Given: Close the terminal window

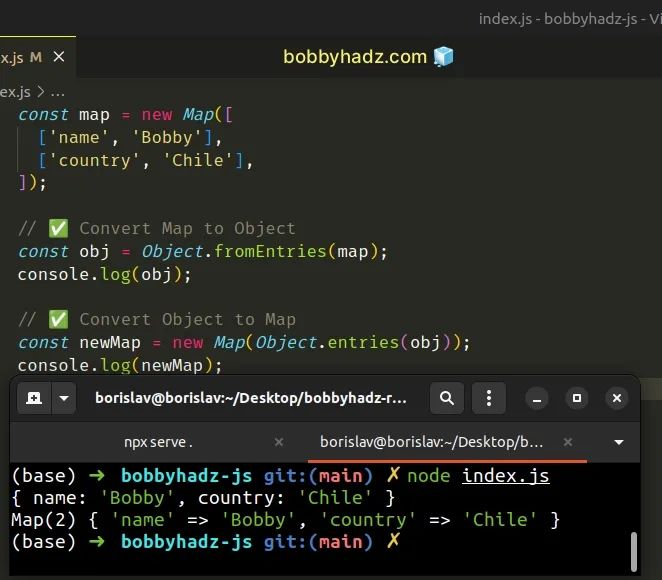Looking at the screenshot, I should click(x=617, y=398).
